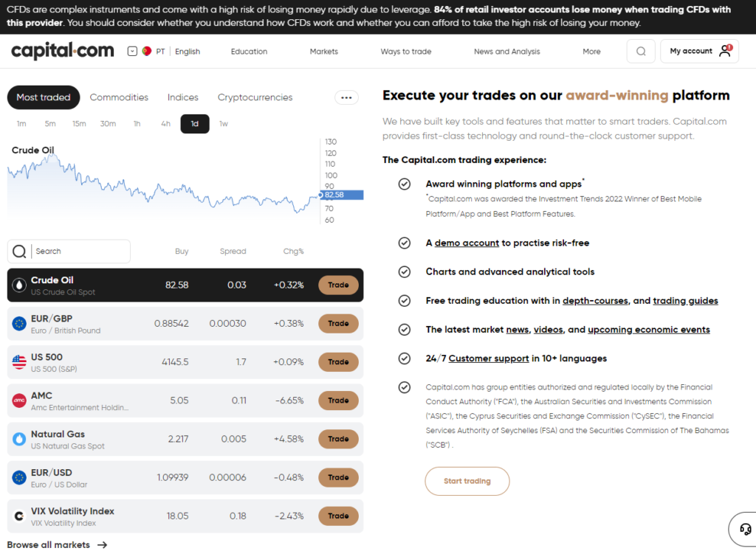The height and width of the screenshot is (551, 756).
Task: Click the capital.com logo
Action: click(61, 50)
